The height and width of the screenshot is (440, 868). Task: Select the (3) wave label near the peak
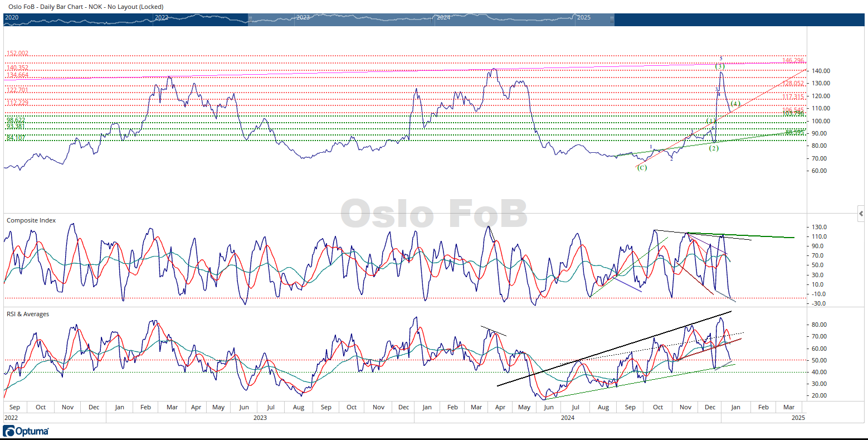[720, 66]
